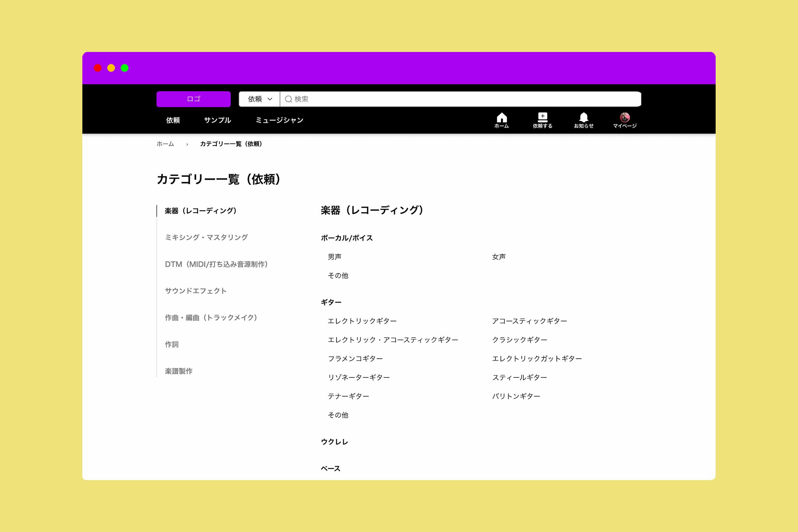Open the 依頼 search type dropdown

(260, 99)
